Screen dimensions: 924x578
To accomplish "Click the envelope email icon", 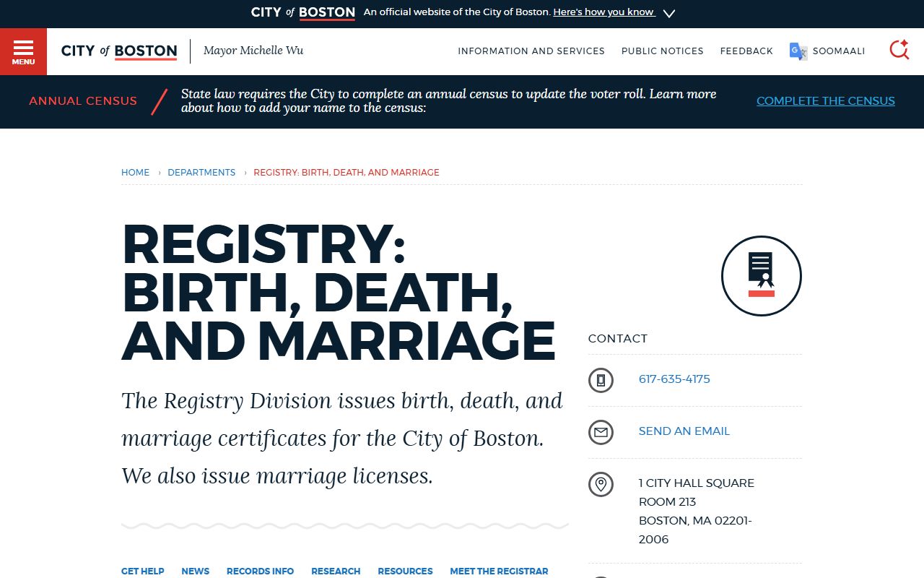I will click(x=601, y=432).
